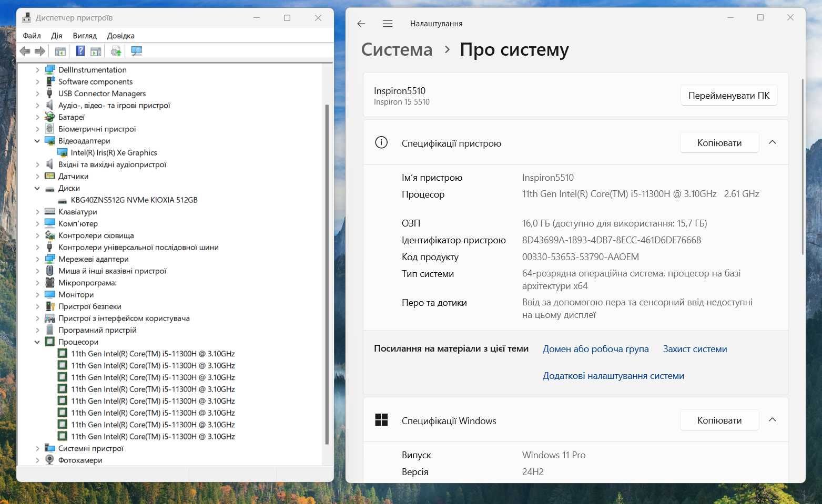
Task: Select the Батареї battery icon
Action: (50, 117)
